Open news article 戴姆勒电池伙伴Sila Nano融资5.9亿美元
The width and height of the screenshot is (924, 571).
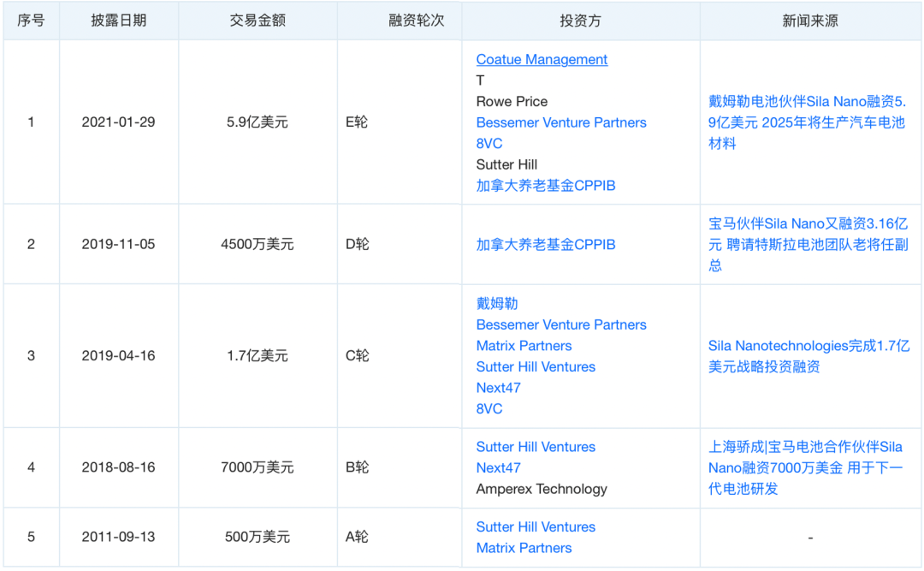(807, 122)
